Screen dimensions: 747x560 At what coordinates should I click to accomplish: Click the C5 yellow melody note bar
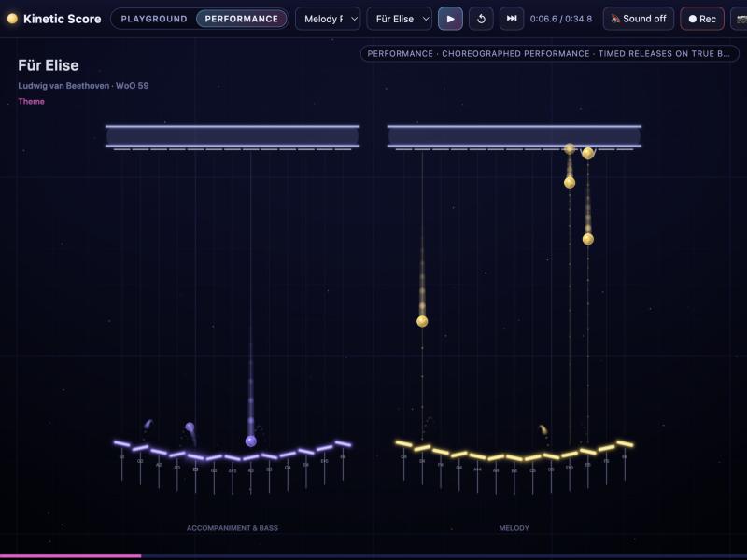(532, 457)
